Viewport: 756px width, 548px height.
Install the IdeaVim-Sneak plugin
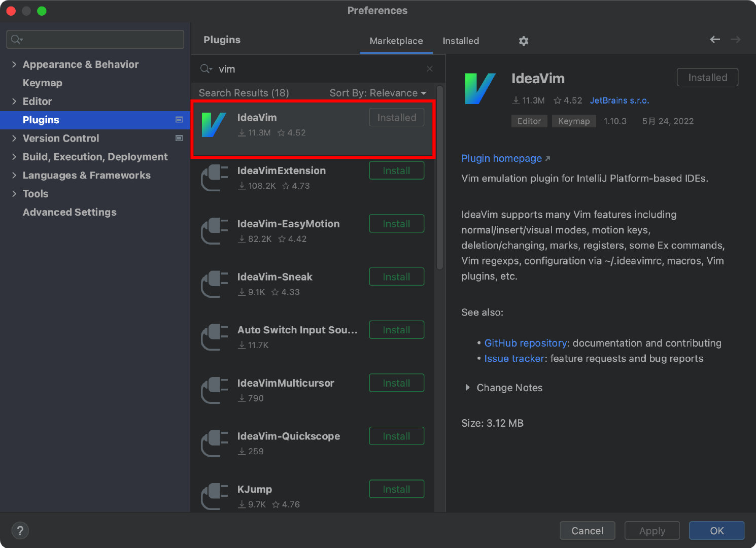(396, 277)
